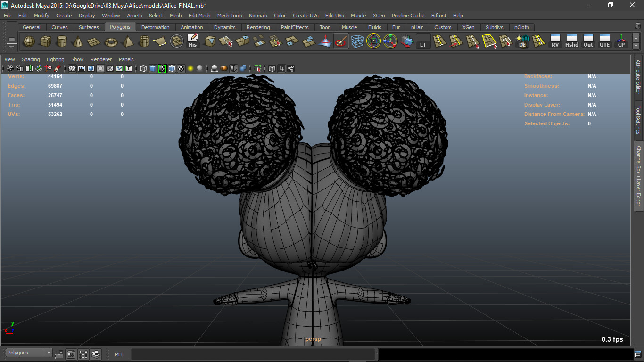Open the Channel Box / Layer Editor side tab
The height and width of the screenshot is (362, 644).
(638, 175)
